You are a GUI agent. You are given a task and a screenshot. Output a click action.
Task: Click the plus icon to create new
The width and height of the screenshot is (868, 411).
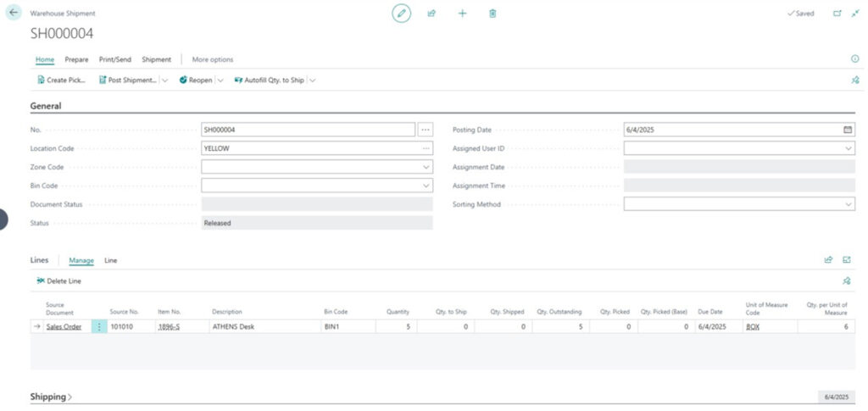tap(462, 14)
